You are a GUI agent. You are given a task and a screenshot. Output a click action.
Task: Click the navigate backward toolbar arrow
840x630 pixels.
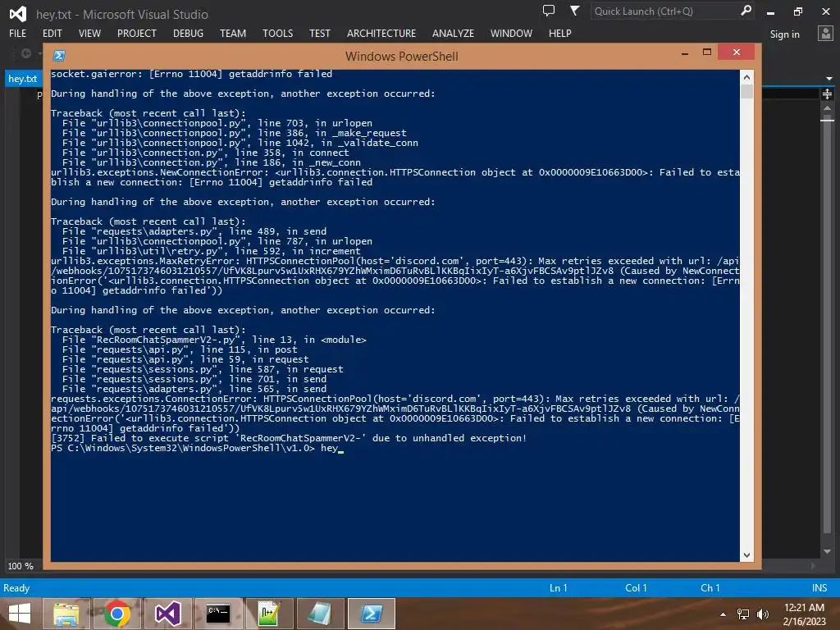[26, 53]
